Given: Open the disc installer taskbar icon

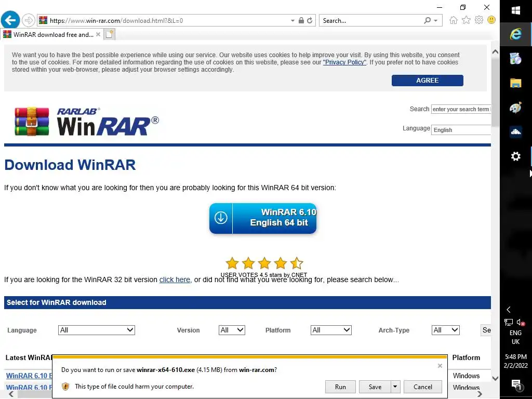Looking at the screenshot, I should tap(516, 58).
